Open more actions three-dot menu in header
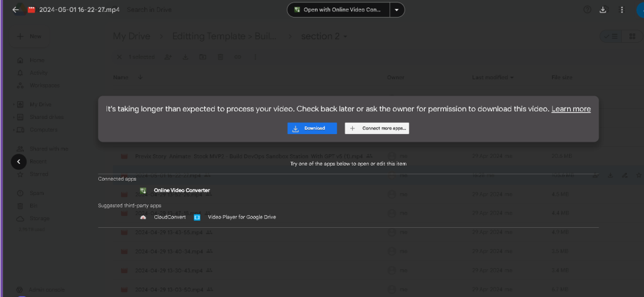 click(x=622, y=10)
